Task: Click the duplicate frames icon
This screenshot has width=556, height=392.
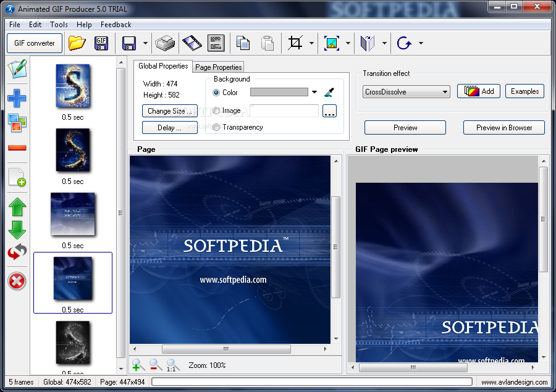Action: click(17, 123)
